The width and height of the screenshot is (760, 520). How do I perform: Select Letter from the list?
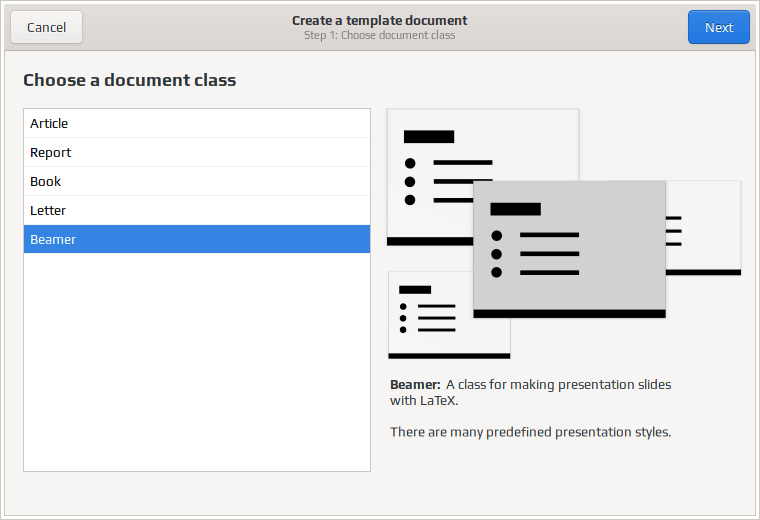click(x=197, y=210)
